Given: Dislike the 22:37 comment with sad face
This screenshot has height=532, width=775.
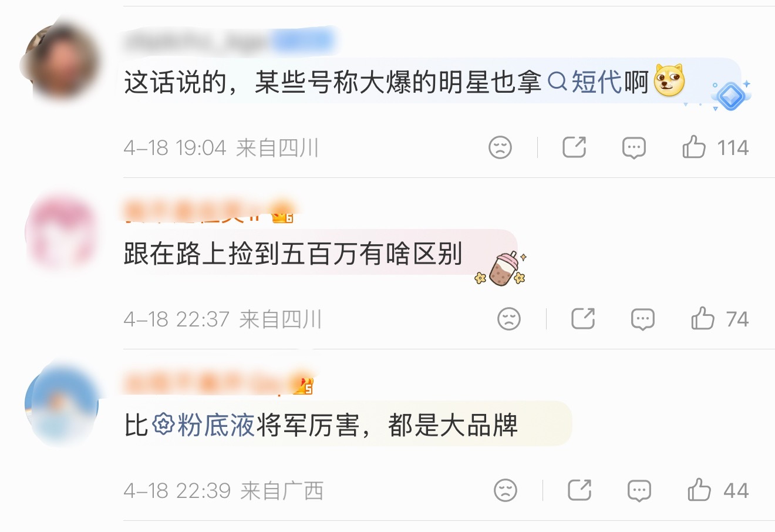Looking at the screenshot, I should pyautogui.click(x=509, y=319).
